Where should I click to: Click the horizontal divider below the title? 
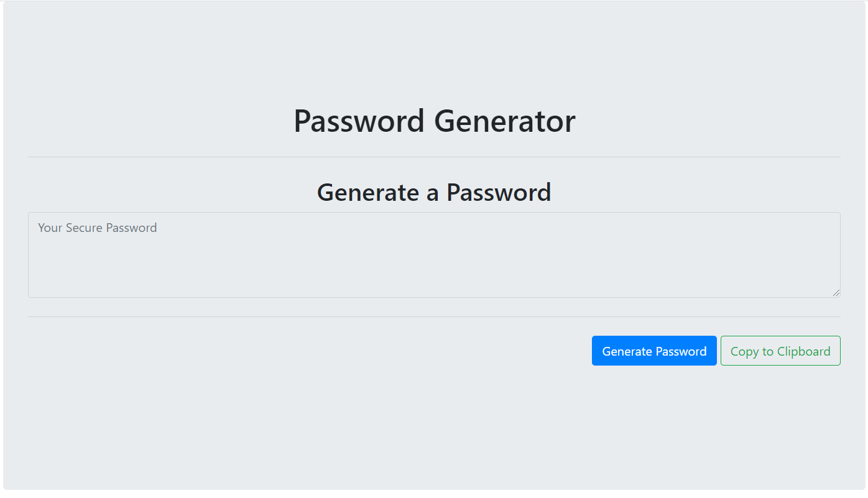(434, 157)
